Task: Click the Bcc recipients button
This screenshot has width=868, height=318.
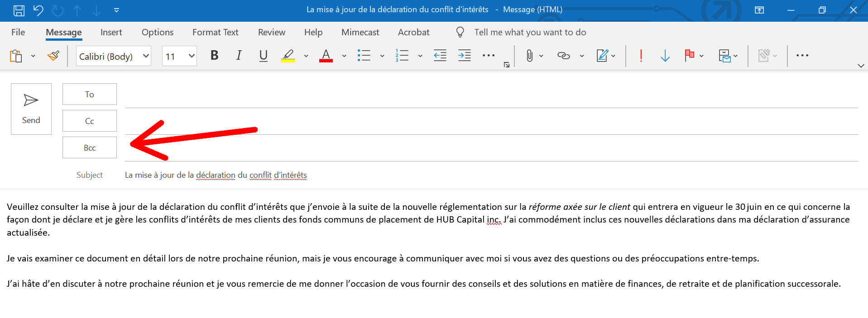Action: tap(90, 147)
